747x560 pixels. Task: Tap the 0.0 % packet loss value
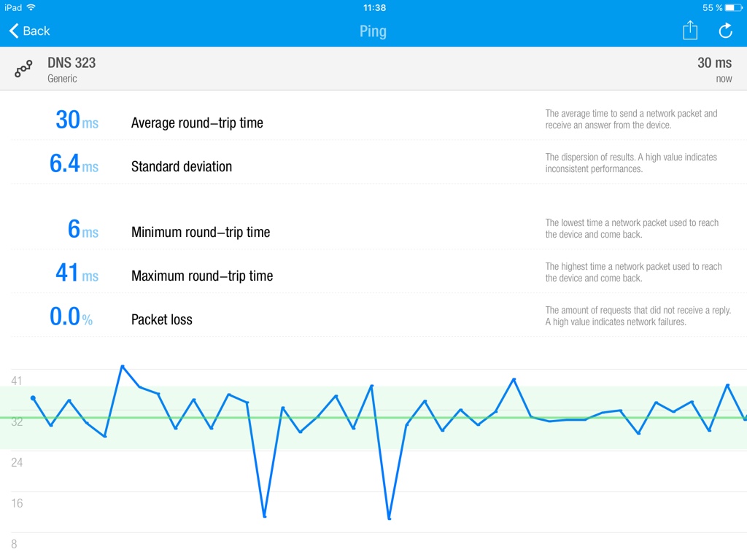pos(71,316)
